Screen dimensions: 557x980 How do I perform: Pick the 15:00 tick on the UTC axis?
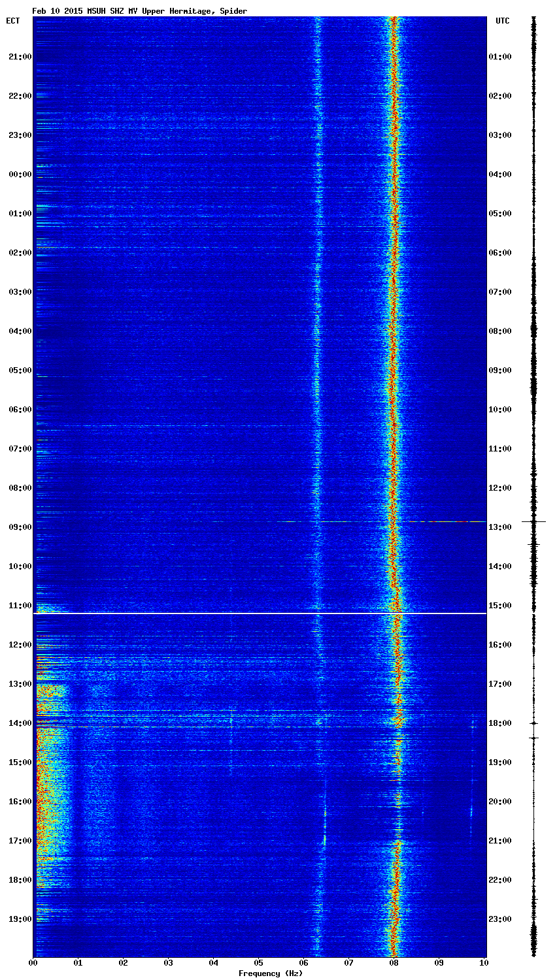(x=500, y=606)
